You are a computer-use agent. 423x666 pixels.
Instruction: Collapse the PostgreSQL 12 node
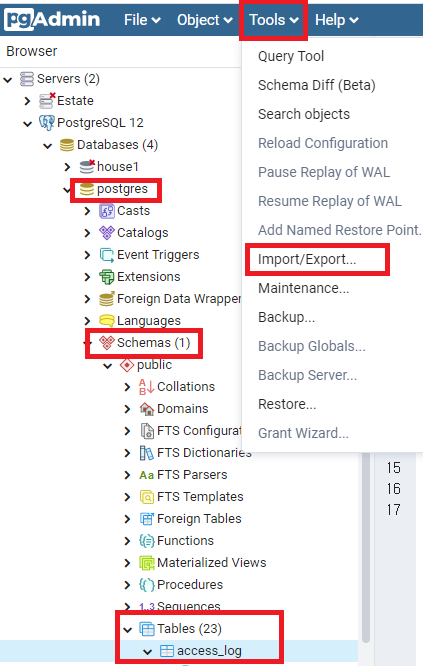[28, 124]
